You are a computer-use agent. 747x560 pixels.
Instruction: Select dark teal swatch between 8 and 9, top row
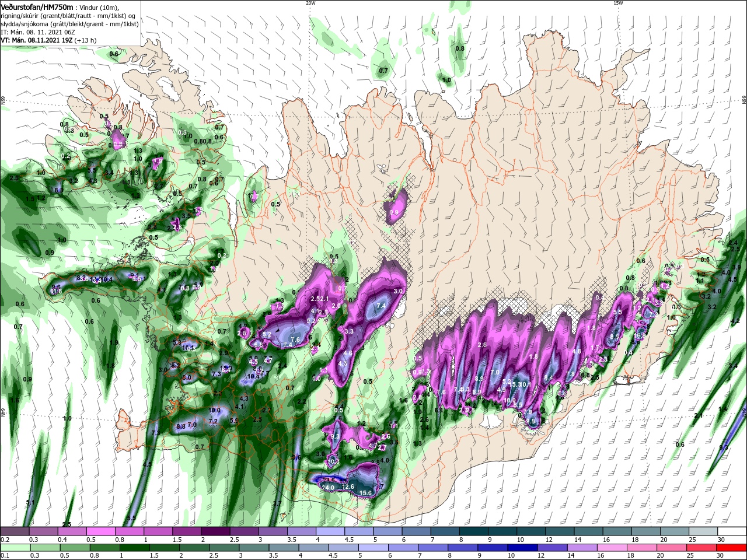click(x=473, y=531)
